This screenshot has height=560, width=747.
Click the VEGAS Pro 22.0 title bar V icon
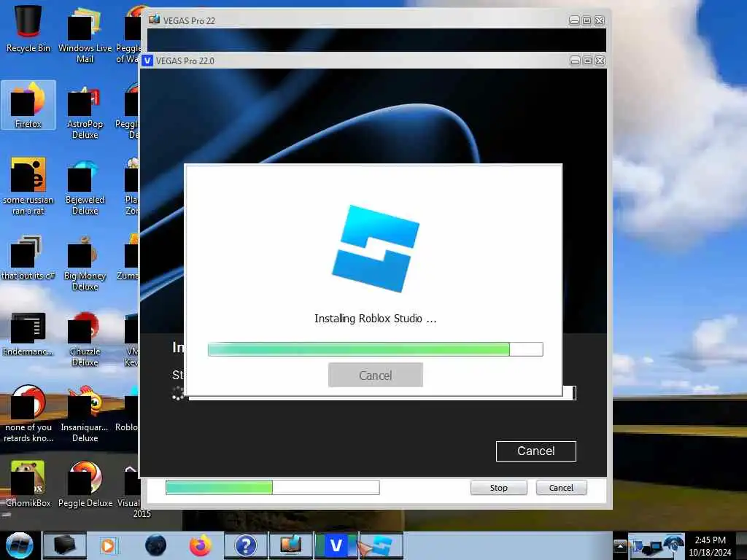[147, 61]
